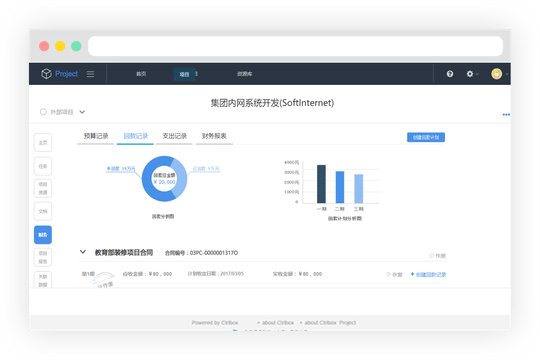Focus the browser address bar
The image size is (540, 360).
[295, 46]
